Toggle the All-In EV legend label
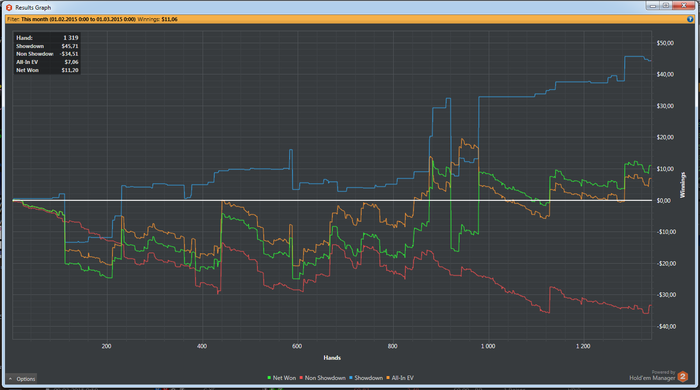The width and height of the screenshot is (700, 390). coord(403,378)
